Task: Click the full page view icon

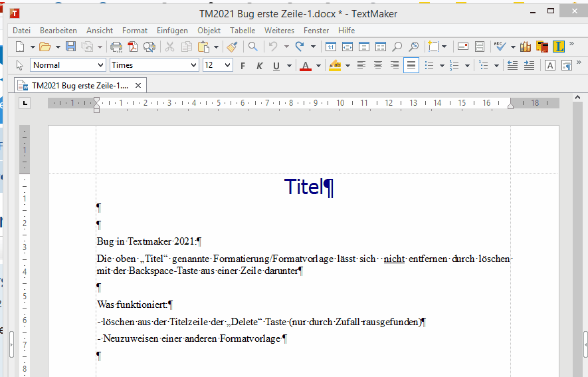Action: (x=363, y=47)
